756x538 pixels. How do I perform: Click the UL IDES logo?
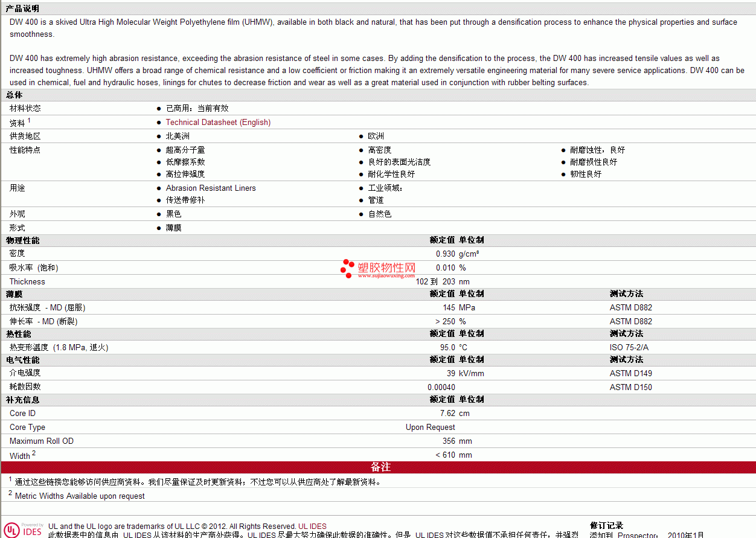[x=22, y=530]
